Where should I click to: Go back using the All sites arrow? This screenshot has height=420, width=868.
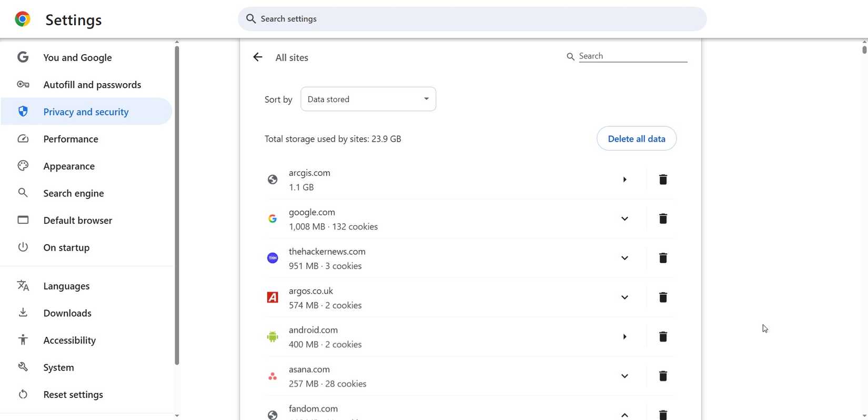(x=257, y=57)
